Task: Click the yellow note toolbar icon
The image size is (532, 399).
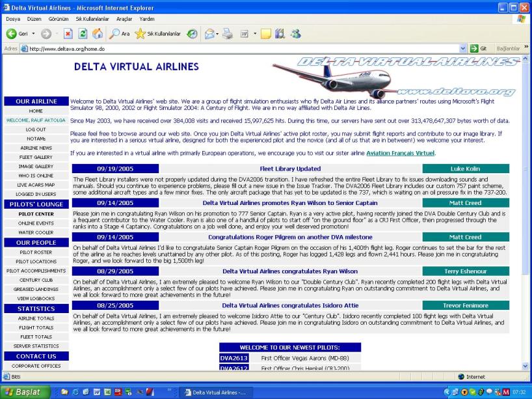Action: 265,34
